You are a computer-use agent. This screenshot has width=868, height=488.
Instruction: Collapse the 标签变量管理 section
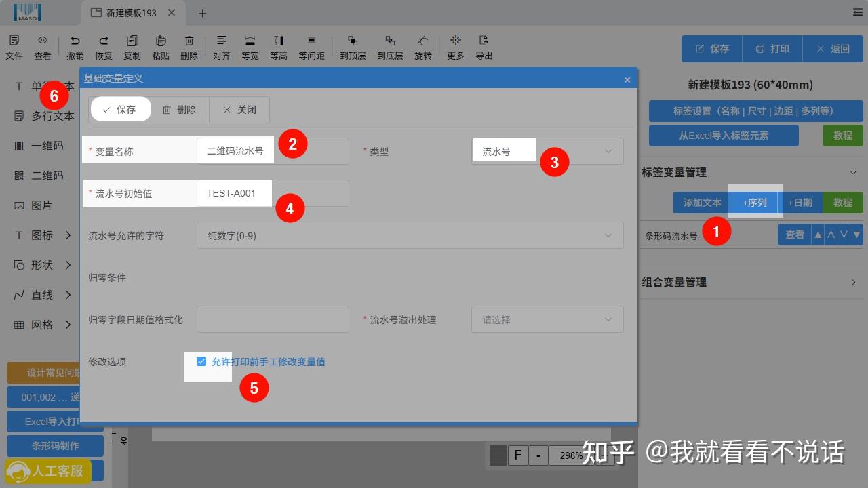tap(853, 172)
